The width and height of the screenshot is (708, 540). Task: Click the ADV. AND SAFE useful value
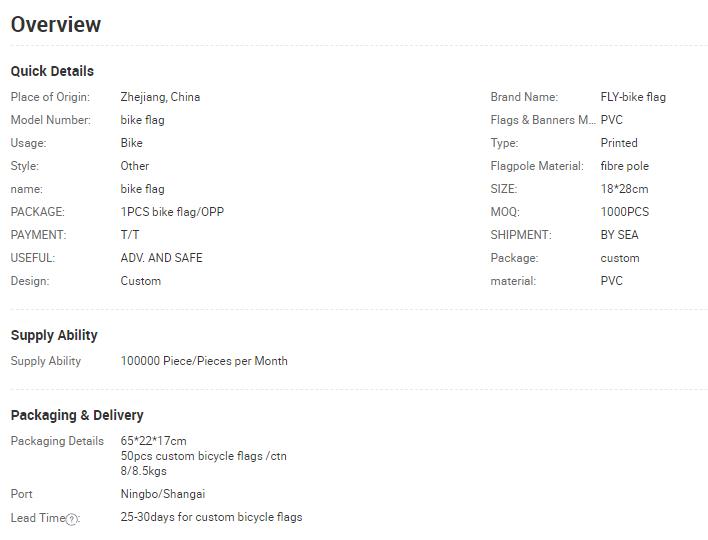click(161, 258)
